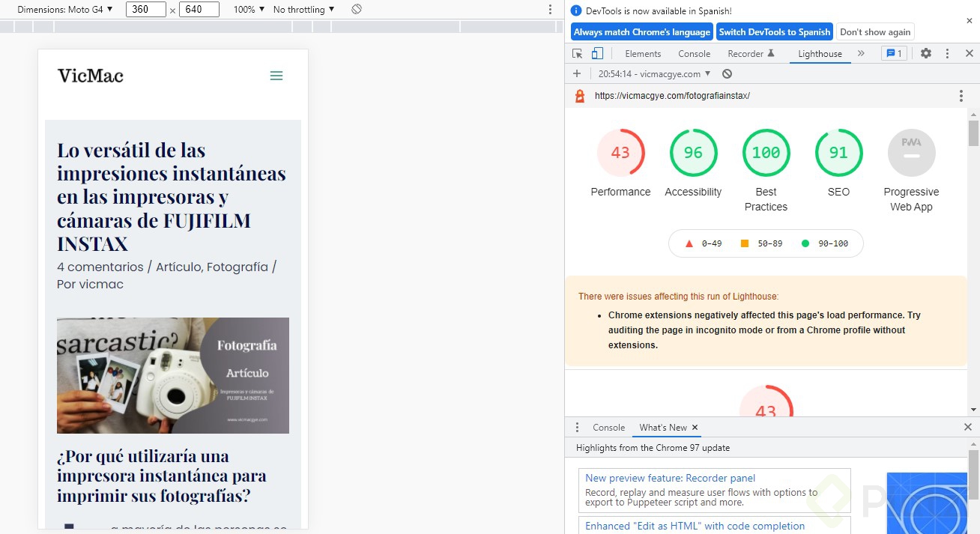Switch to the Elements tab

[643, 53]
